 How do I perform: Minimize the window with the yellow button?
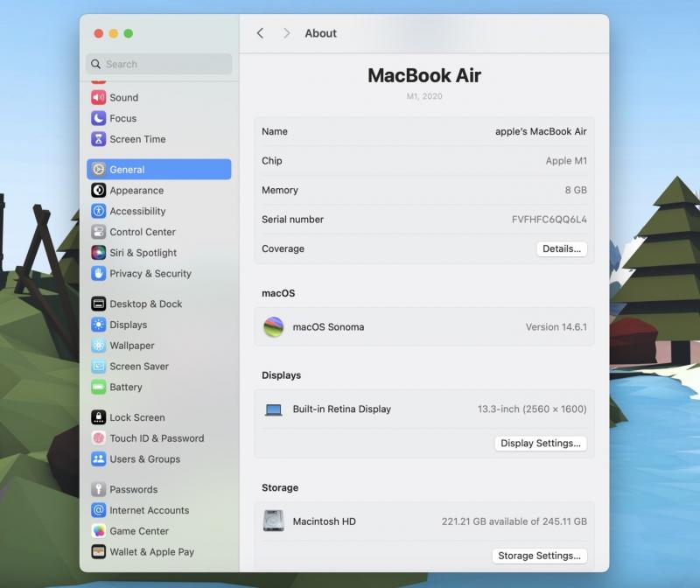(114, 33)
